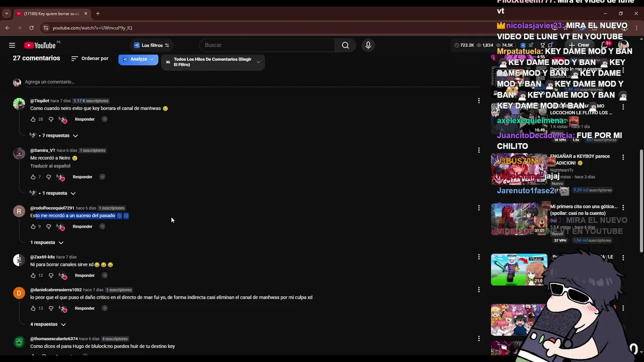This screenshot has width=644, height=362.
Task: Expand 4 respuestas under @danielcabrerasierra1052
Action: coord(48,324)
